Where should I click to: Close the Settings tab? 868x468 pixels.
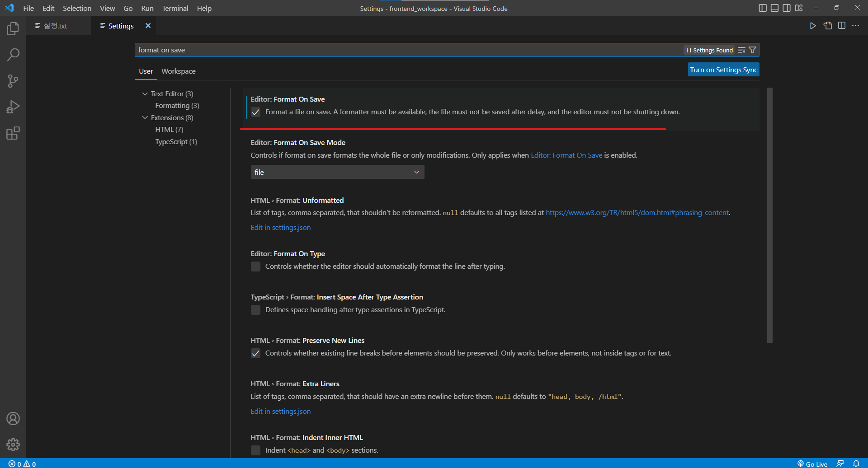(x=148, y=26)
